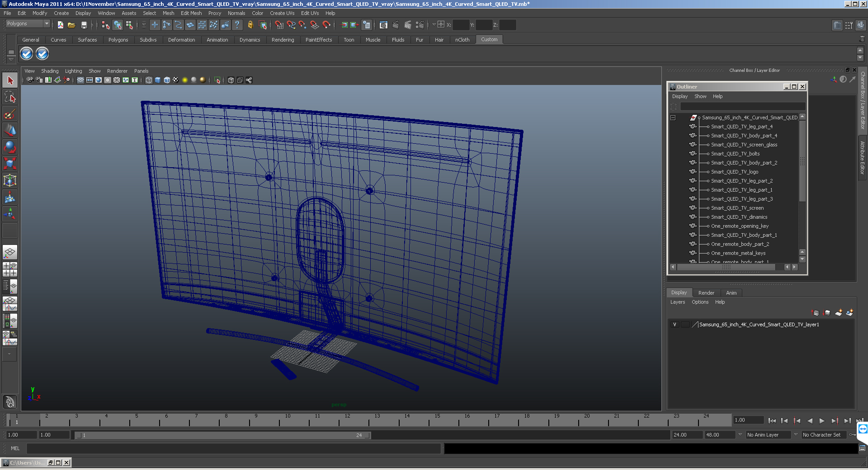Screen dimensions: 868x470
Task: Move selected layer down icon
Action: pos(827,312)
